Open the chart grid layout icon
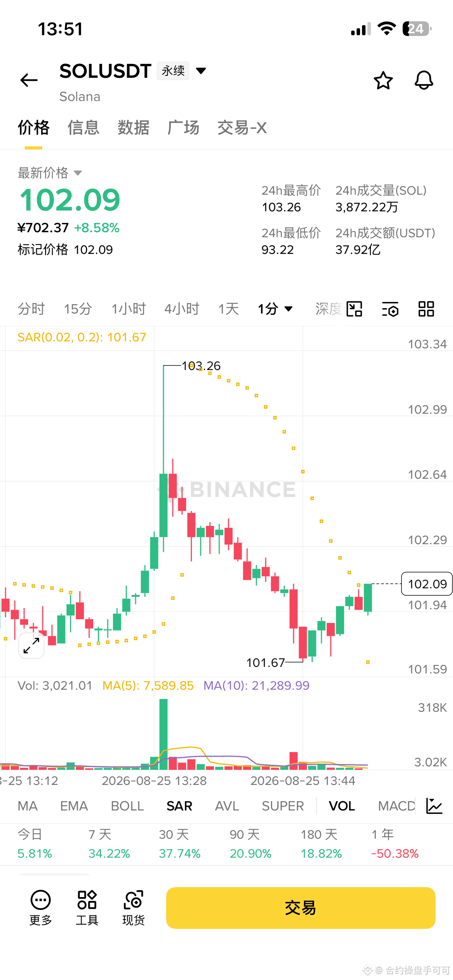This screenshot has width=453, height=980. 426,309
